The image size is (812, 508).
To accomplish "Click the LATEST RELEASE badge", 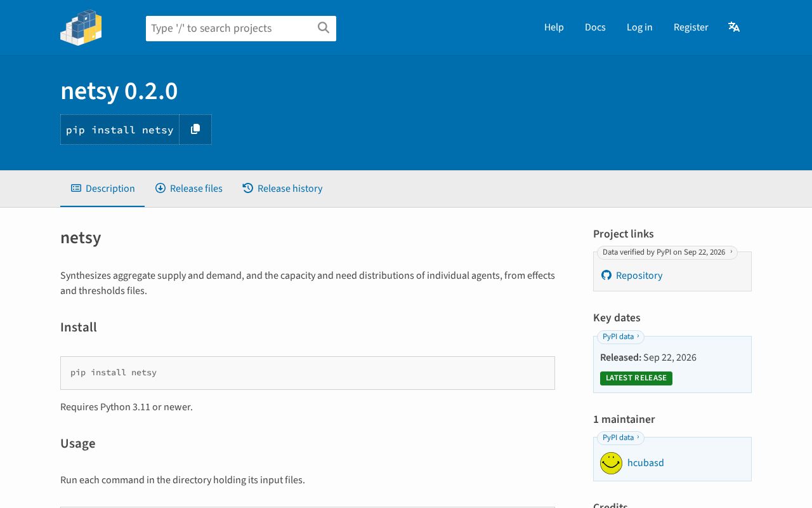I will click(636, 378).
